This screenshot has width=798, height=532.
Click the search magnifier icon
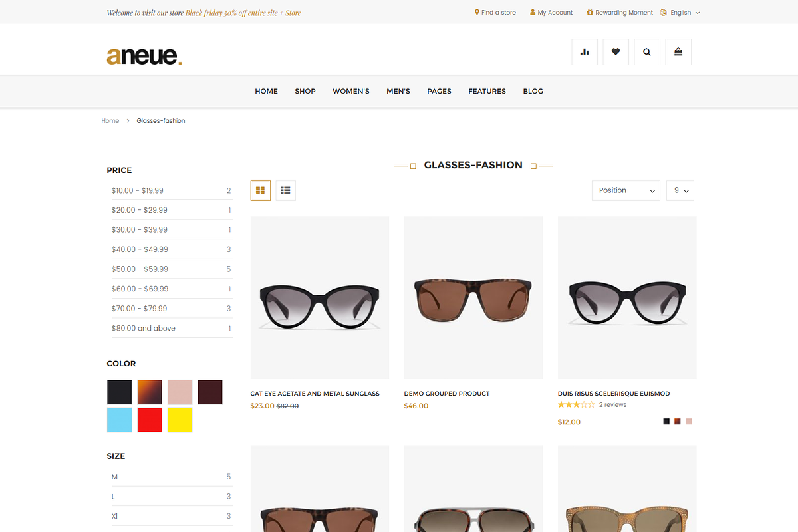point(647,52)
